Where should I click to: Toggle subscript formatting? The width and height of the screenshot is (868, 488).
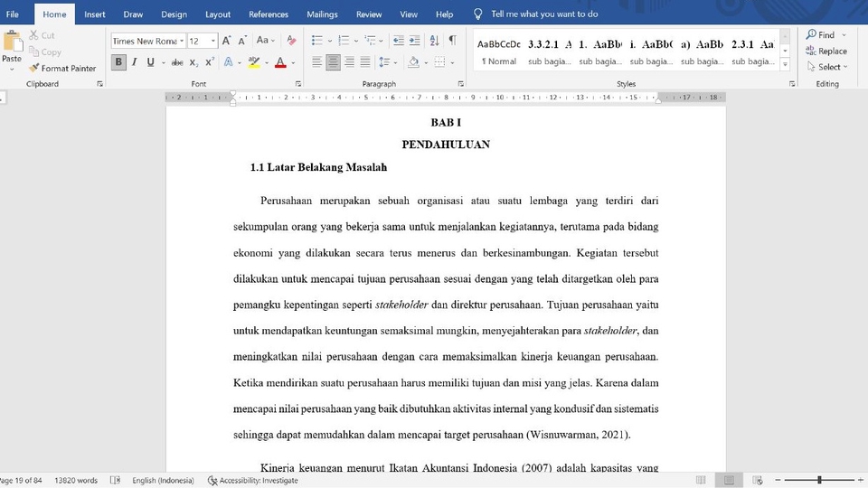click(193, 62)
